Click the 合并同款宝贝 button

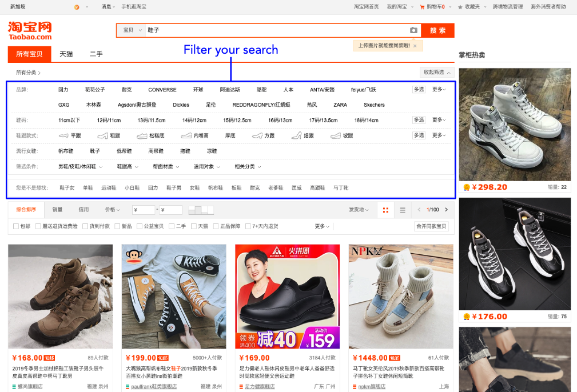click(x=431, y=226)
